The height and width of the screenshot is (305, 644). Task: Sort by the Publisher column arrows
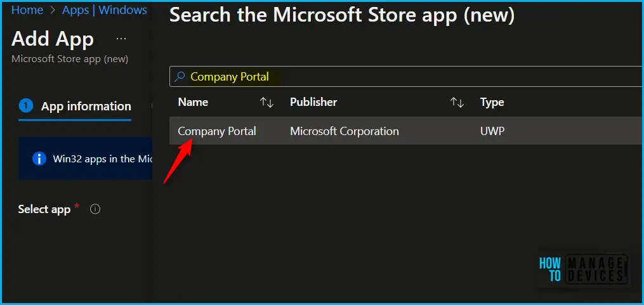point(457,103)
